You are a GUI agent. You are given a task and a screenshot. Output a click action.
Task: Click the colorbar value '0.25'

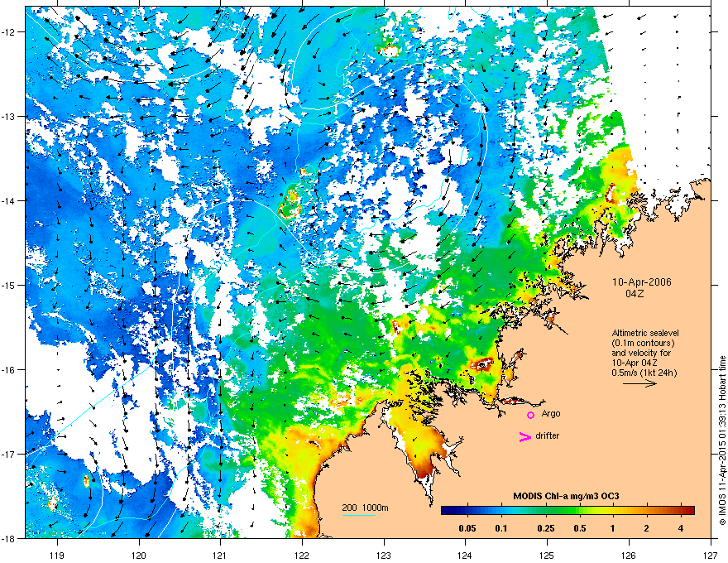pyautogui.click(x=545, y=528)
